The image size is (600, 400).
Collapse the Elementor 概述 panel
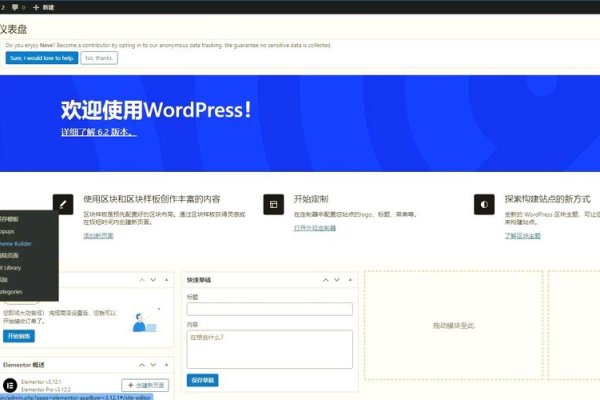pos(166,365)
